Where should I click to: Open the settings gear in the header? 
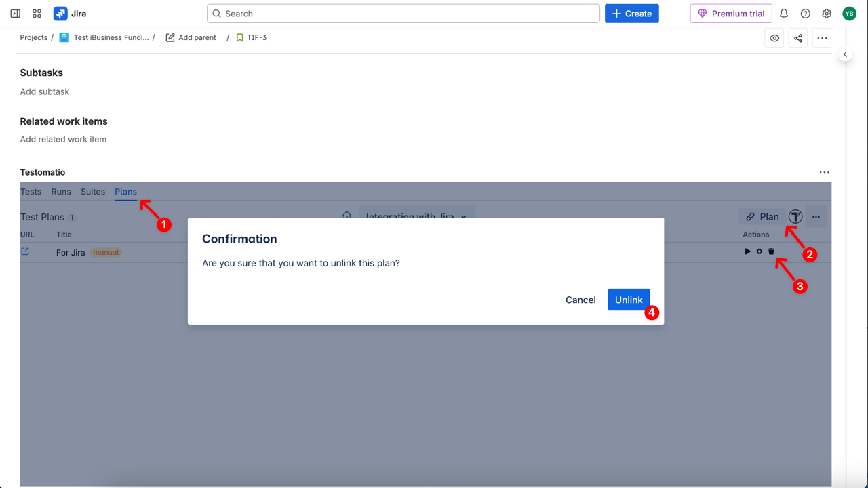click(x=827, y=14)
